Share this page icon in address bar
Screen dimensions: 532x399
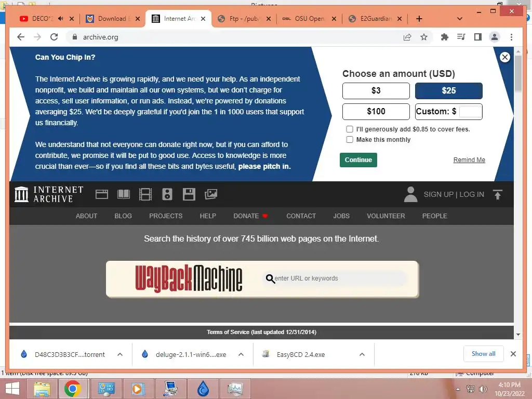click(407, 37)
